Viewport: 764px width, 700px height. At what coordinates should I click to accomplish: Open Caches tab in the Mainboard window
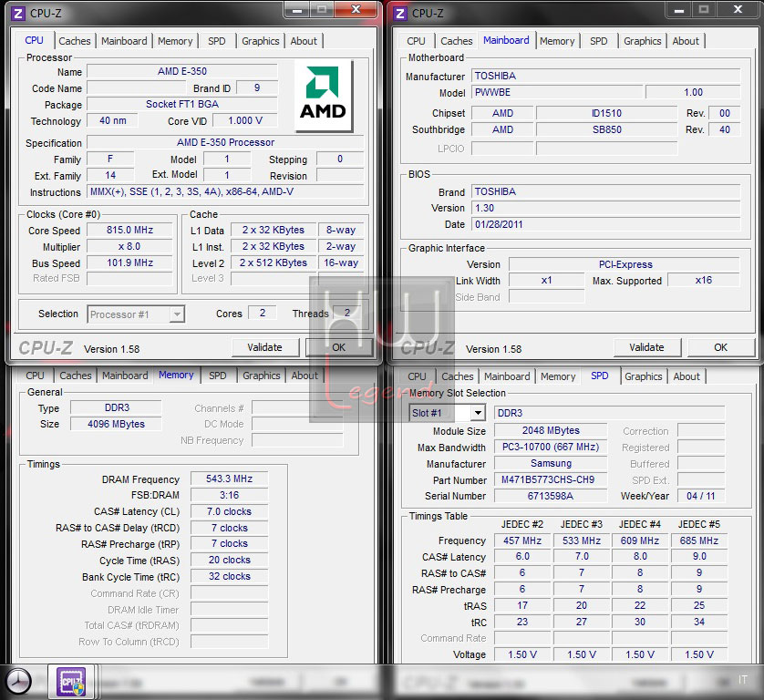point(457,41)
